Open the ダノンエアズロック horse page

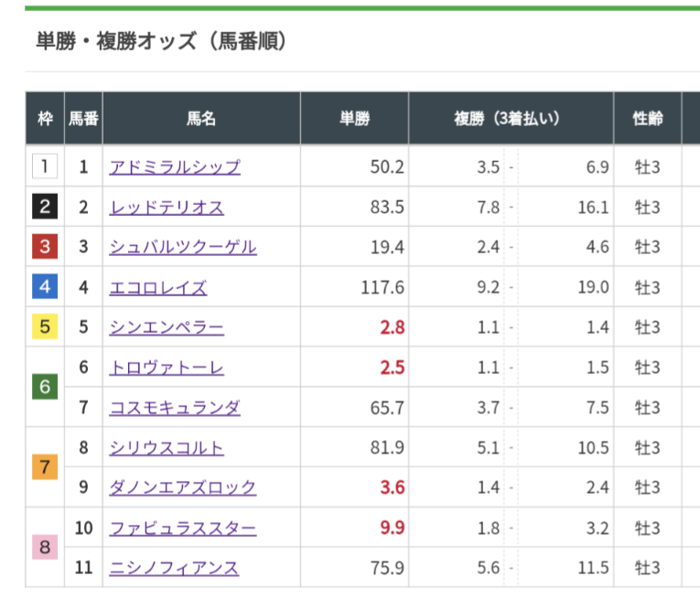183,487
